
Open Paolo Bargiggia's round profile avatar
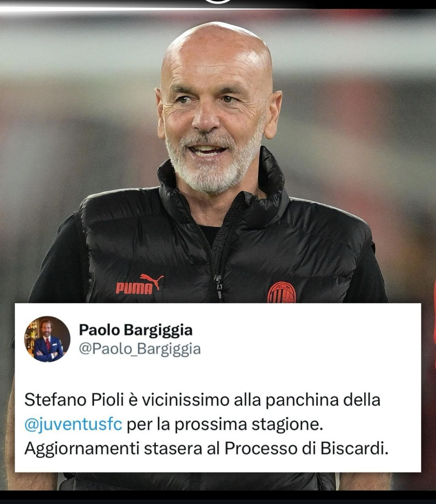click(47, 339)
